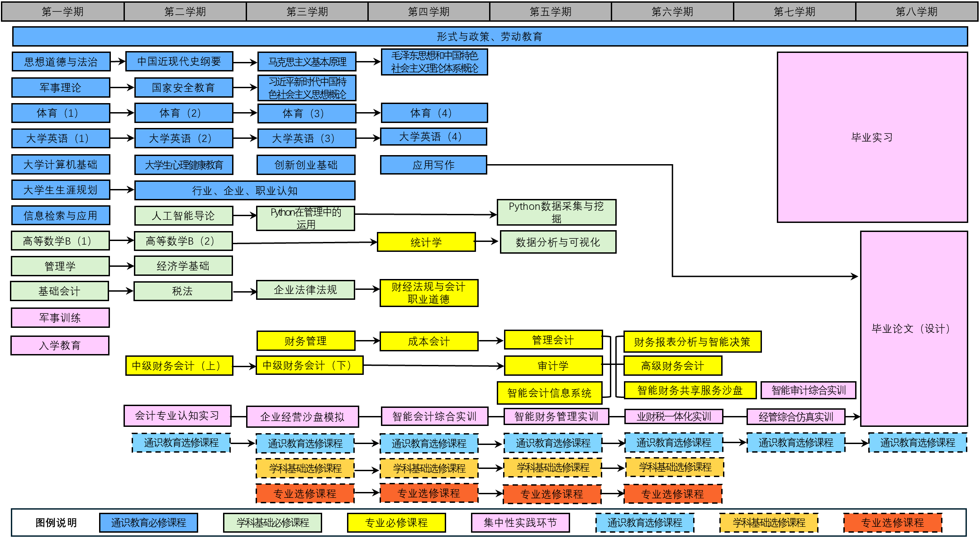
Task: Click legend swatch 专业选修课程
Action: click(892, 523)
